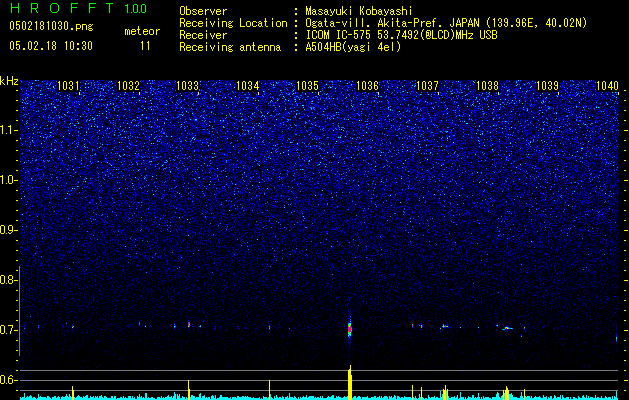Image resolution: width=629 pixels, height=400 pixels.
Task: Click time marker 1036
Action: [367, 86]
